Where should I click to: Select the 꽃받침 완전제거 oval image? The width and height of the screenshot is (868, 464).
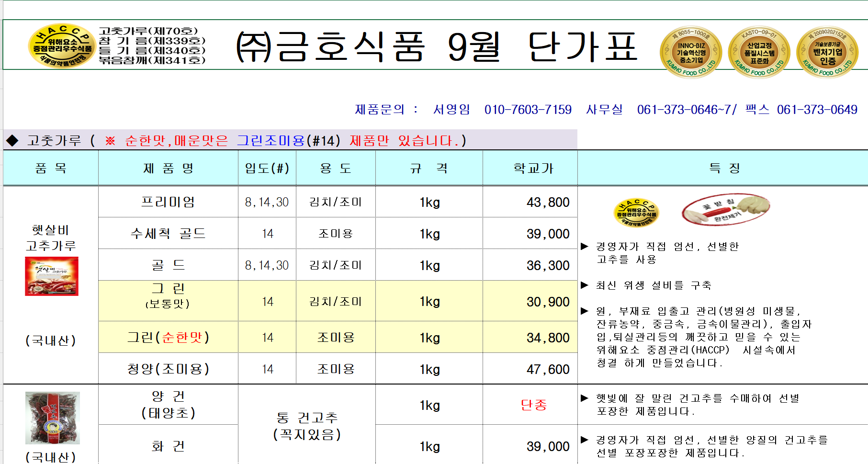coord(725,209)
